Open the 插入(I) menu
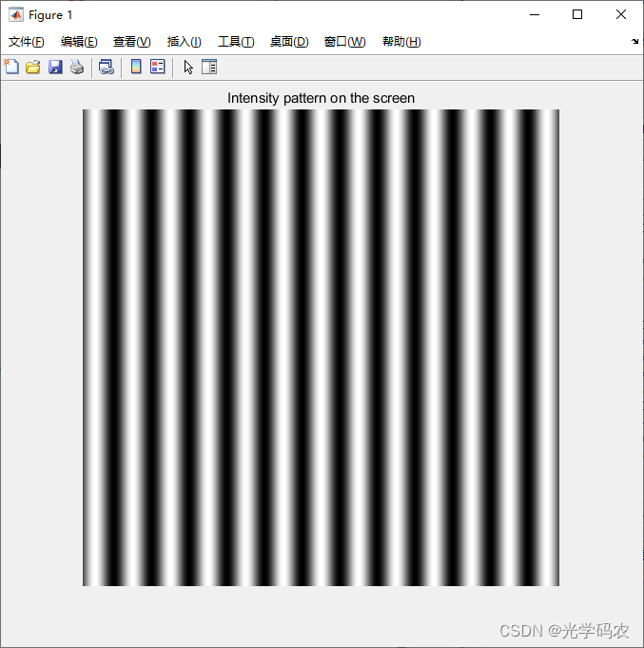Image resolution: width=644 pixels, height=648 pixels. pyautogui.click(x=185, y=42)
